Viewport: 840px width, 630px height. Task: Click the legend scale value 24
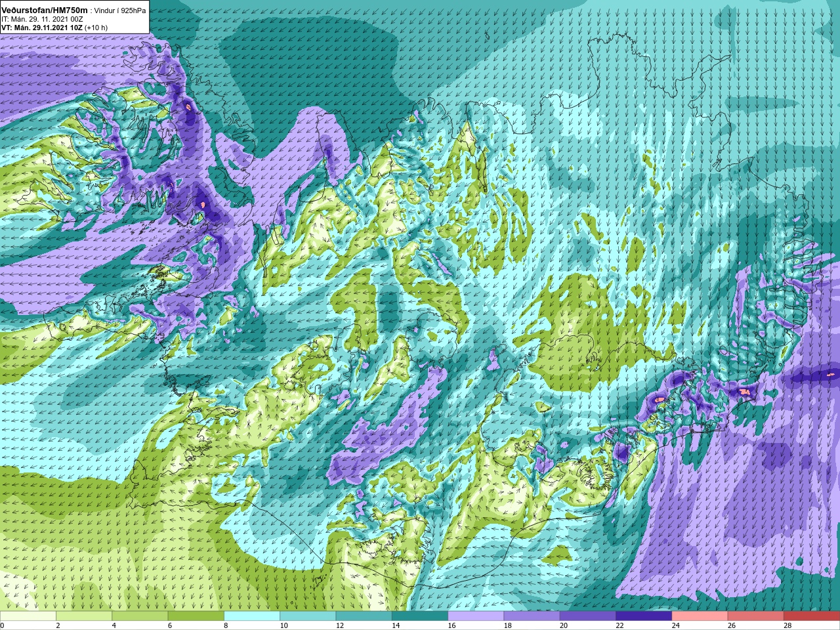676,625
